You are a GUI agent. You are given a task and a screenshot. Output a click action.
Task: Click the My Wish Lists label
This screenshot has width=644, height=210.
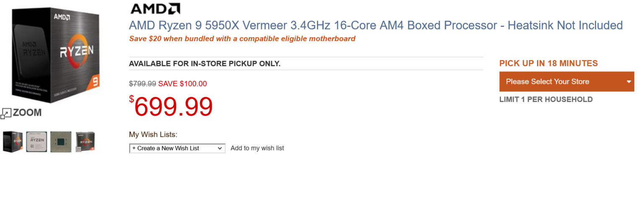tap(153, 135)
